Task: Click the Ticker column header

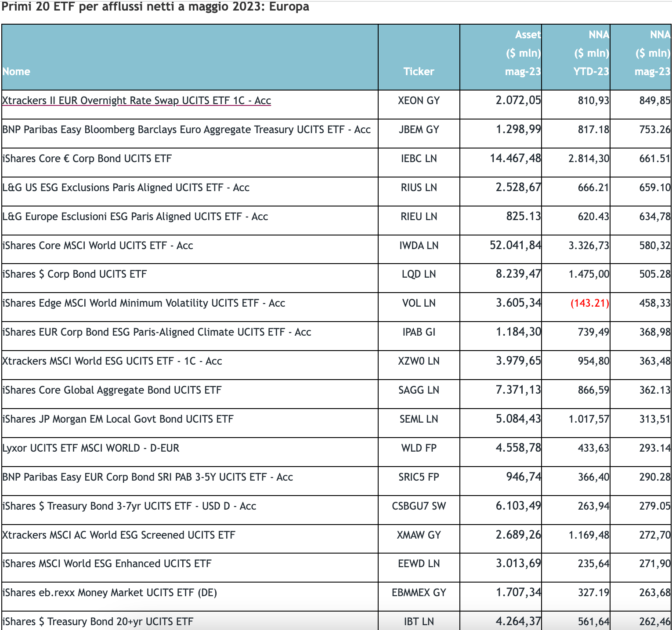Action: (419, 72)
